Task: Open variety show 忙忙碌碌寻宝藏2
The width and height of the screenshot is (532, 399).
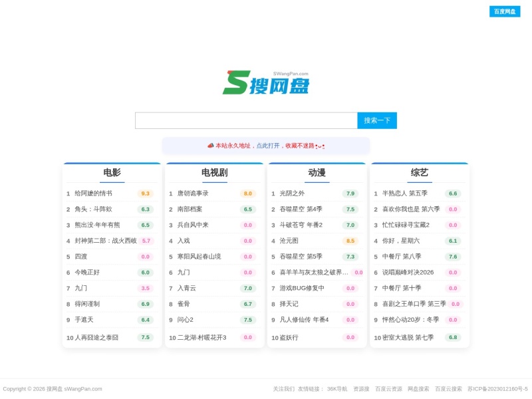Action: point(406,225)
